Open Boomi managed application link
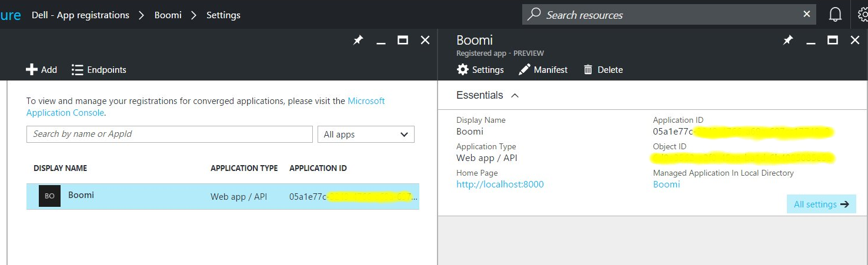Screen dimensions: 868x265 [x=666, y=184]
